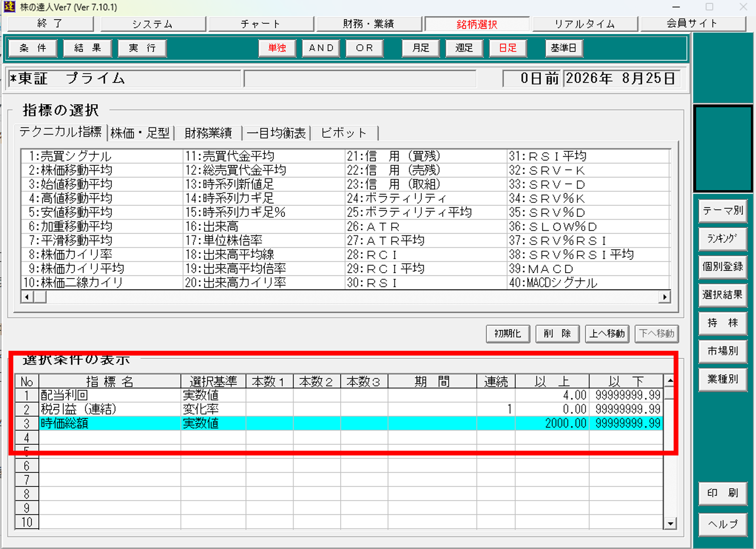Screen dimensions: 756x549
Task: Switch to 週足 timeframe
Action: 464,48
